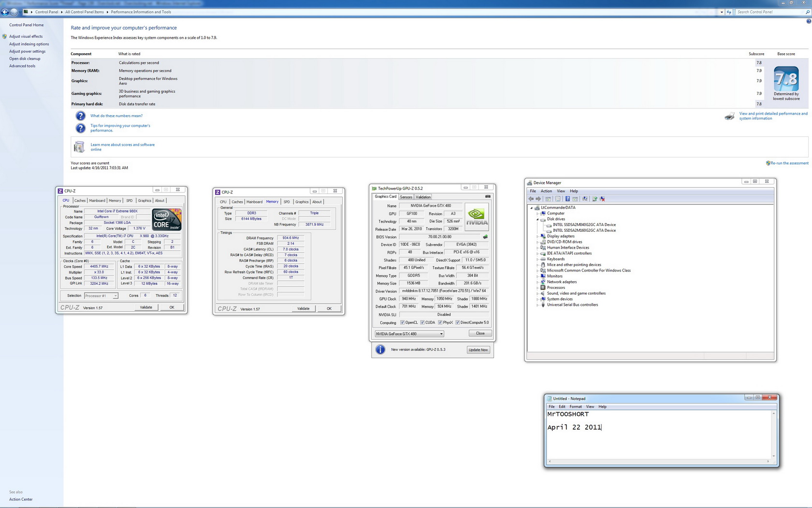812x508 pixels.
Task: Click the Processors chip icon in Device Manager
Action: (543, 287)
